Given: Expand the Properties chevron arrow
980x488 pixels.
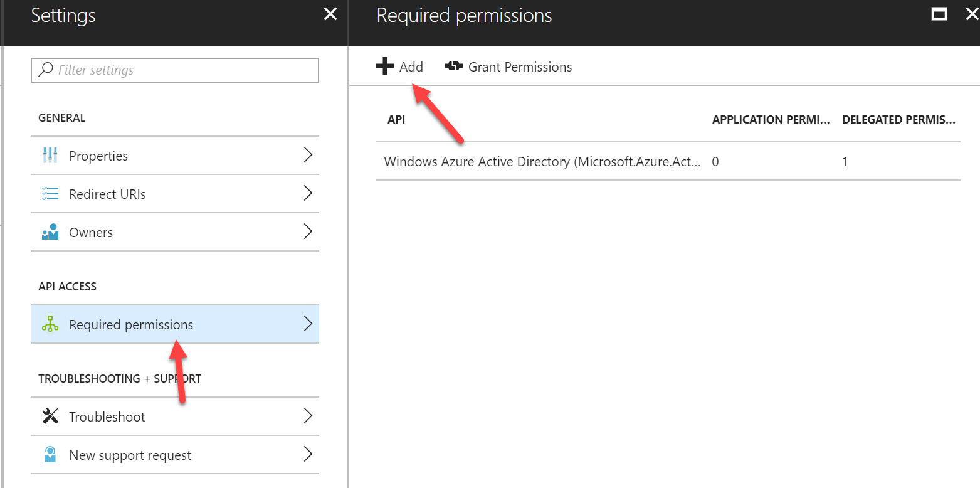Looking at the screenshot, I should pos(308,156).
